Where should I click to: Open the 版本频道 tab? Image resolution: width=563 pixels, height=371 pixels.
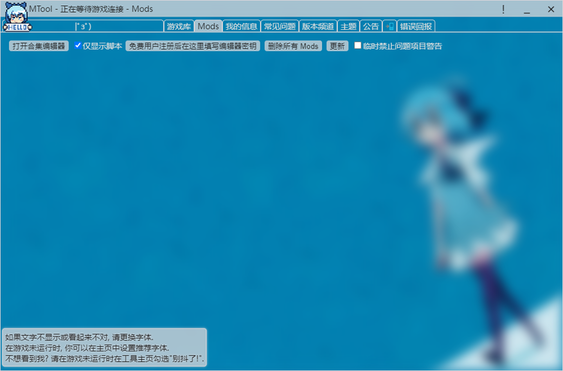318,26
